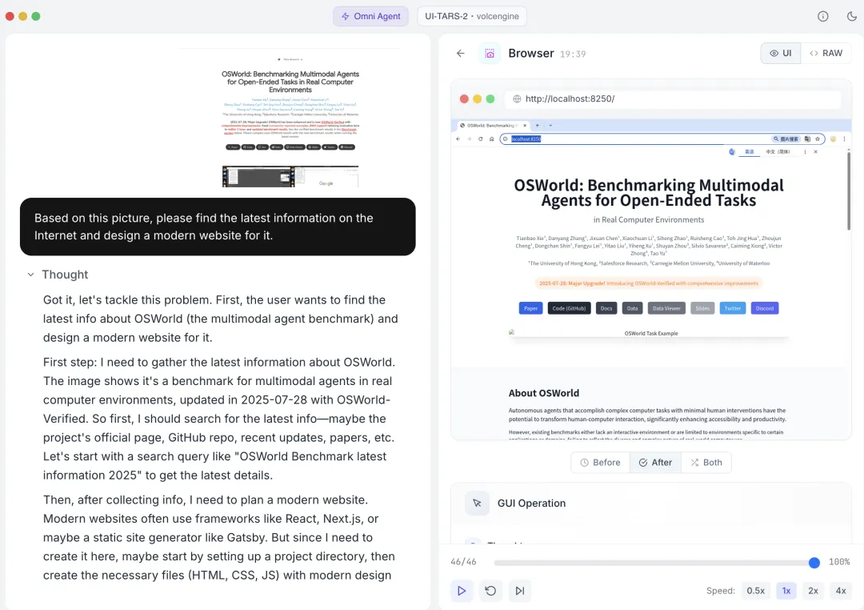This screenshot has height=610, width=864.
Task: Set playback speed to 2x
Action: pyautogui.click(x=813, y=591)
